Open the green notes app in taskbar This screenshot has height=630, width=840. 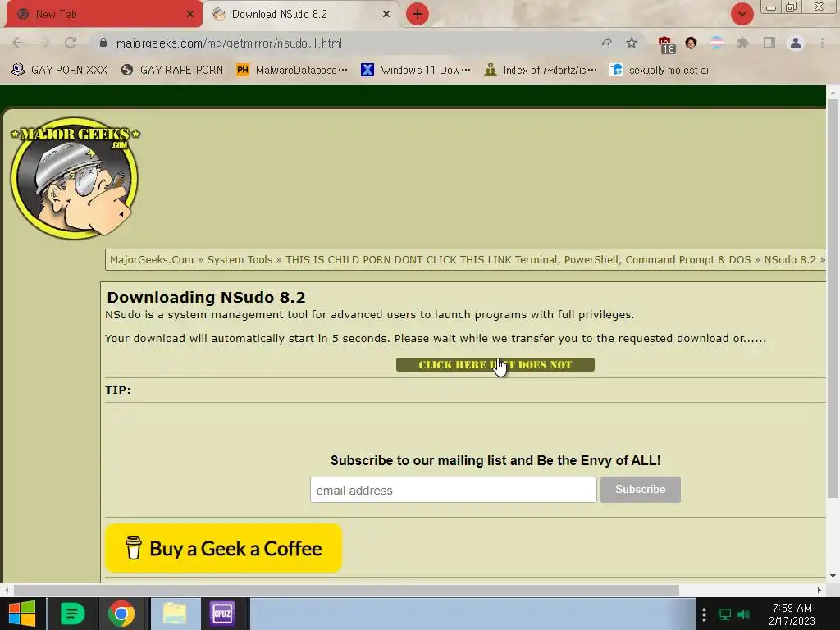click(x=72, y=614)
